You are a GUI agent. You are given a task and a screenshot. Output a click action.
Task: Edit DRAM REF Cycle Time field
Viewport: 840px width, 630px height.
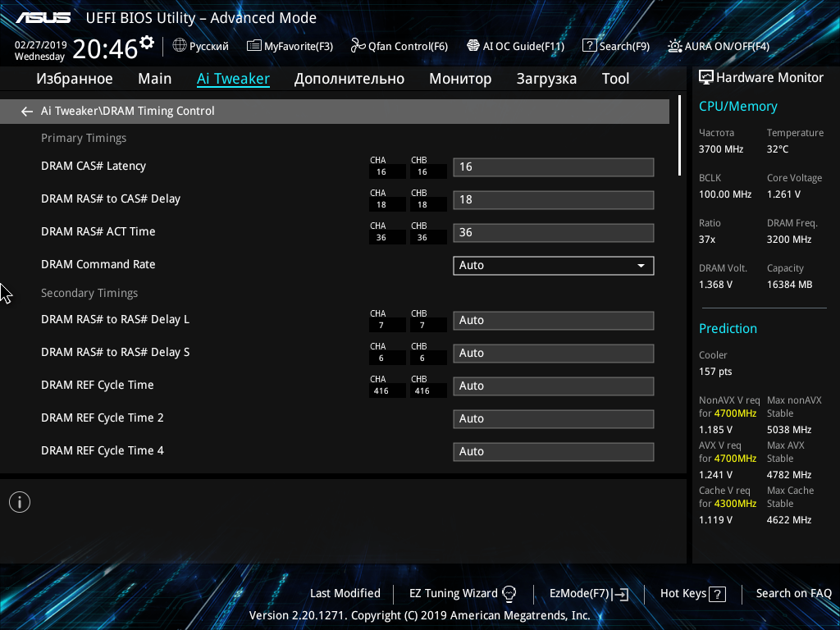(x=554, y=386)
